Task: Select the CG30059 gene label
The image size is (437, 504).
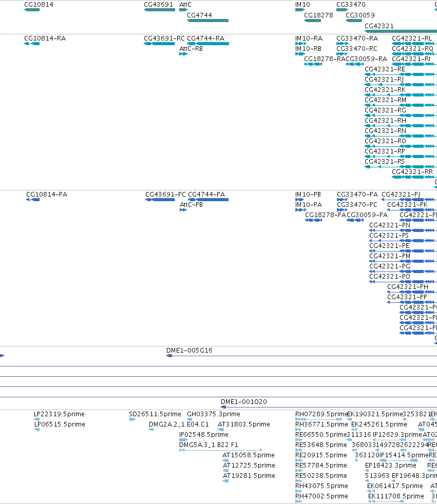Action: (360, 15)
